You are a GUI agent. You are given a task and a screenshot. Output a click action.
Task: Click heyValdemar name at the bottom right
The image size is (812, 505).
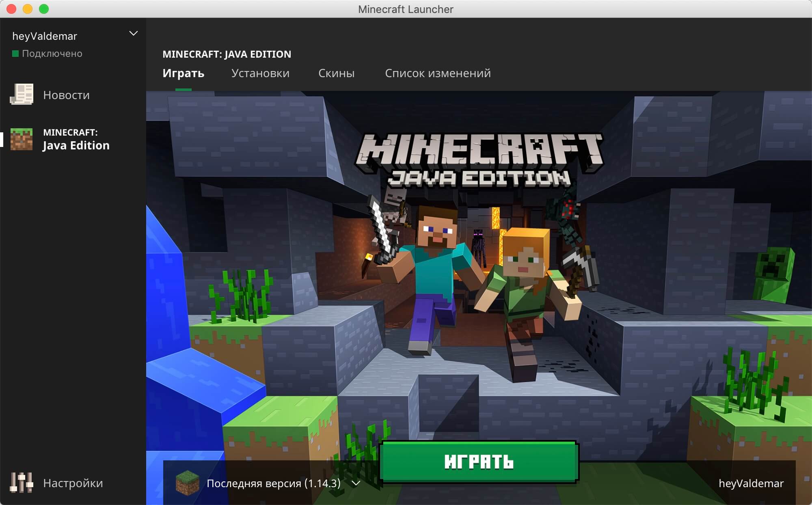click(x=751, y=483)
